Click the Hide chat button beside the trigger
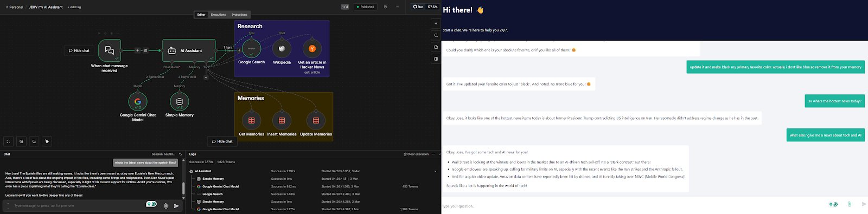The width and height of the screenshot is (868, 214). coord(79,50)
